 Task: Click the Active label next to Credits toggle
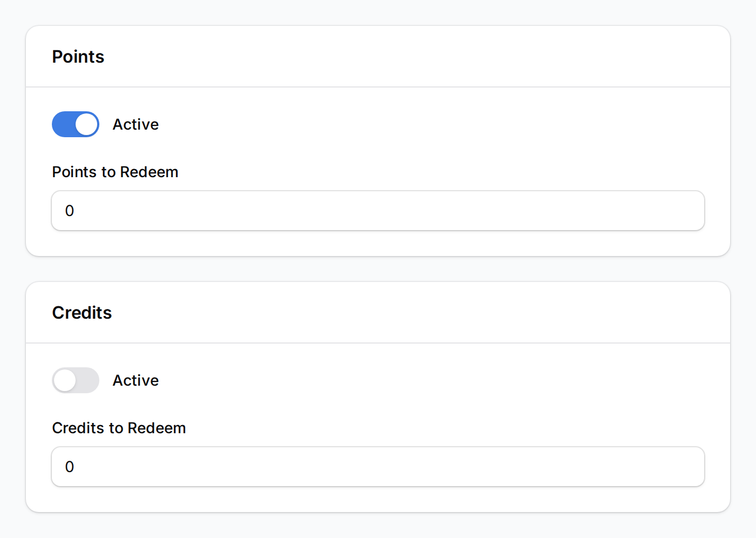point(135,380)
